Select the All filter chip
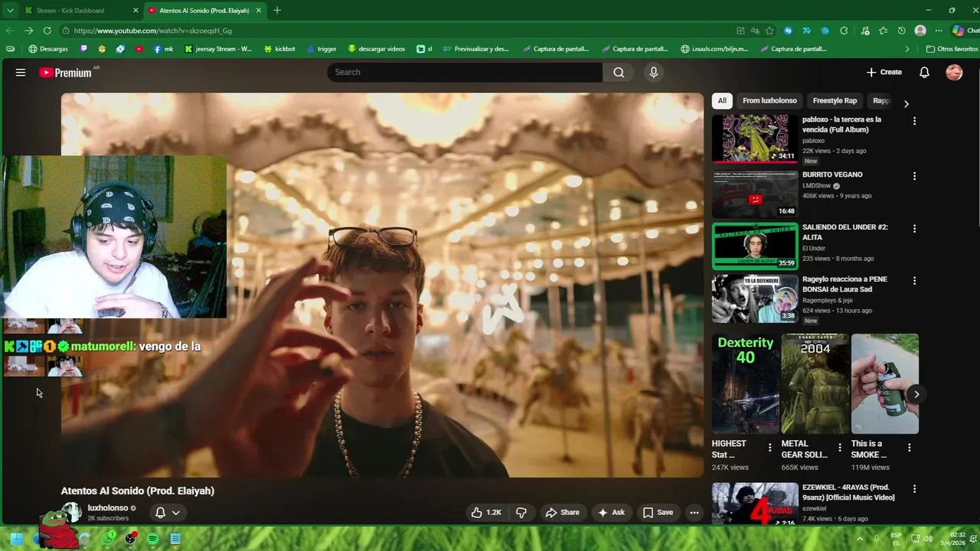This screenshot has width=980, height=551. point(722,100)
